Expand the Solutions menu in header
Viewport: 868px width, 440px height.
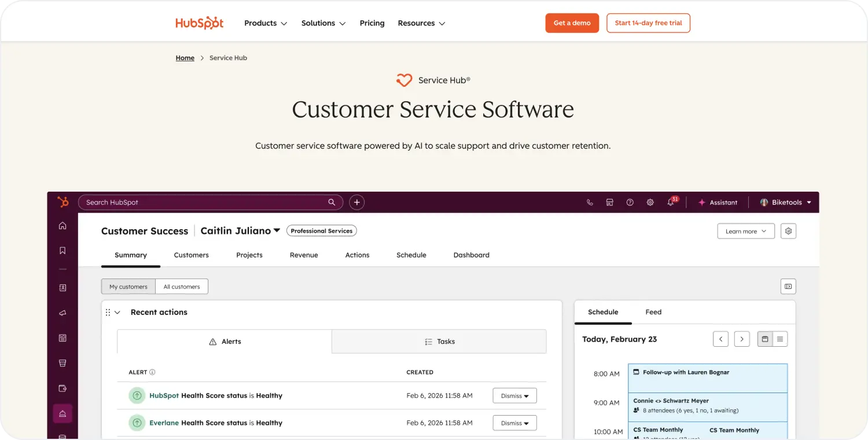[x=323, y=23]
